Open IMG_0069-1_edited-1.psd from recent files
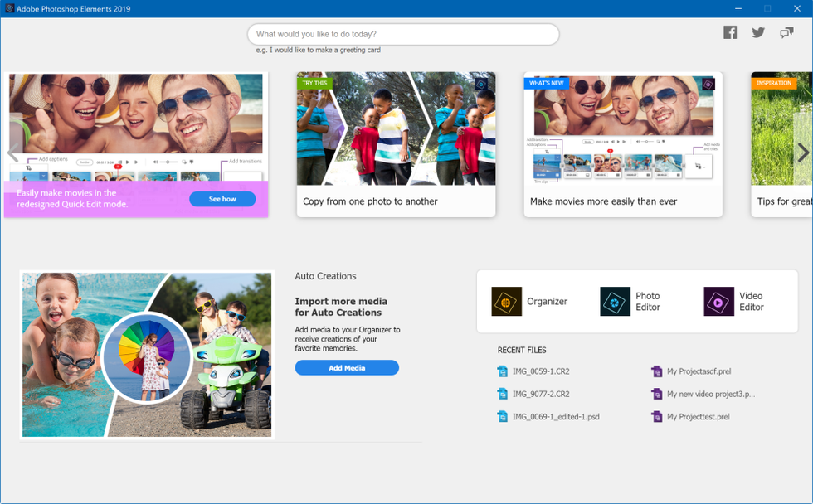This screenshot has height=504, width=813. [x=555, y=417]
